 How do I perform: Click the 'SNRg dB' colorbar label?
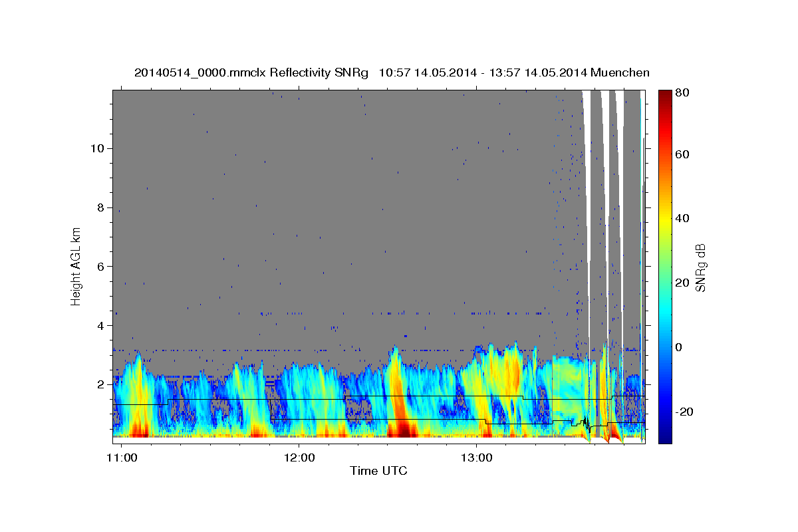700,267
